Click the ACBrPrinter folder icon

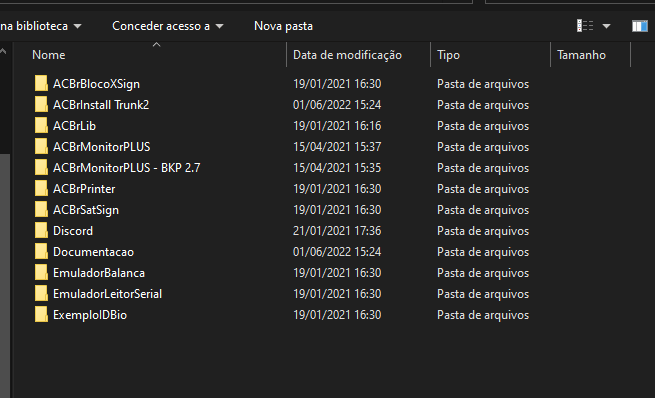[x=41, y=189]
